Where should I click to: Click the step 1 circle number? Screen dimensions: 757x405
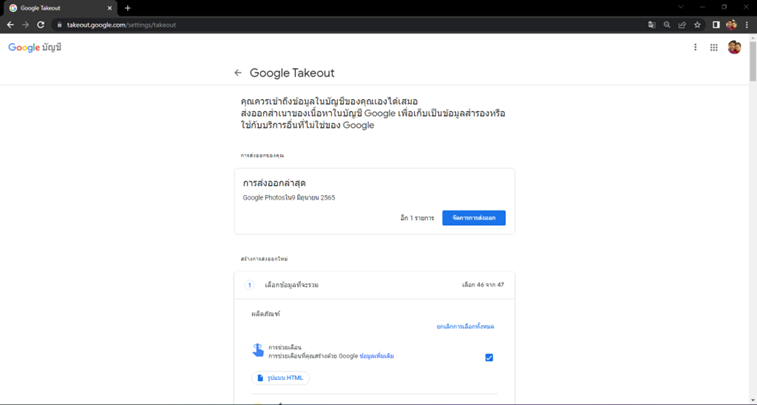[x=250, y=285]
